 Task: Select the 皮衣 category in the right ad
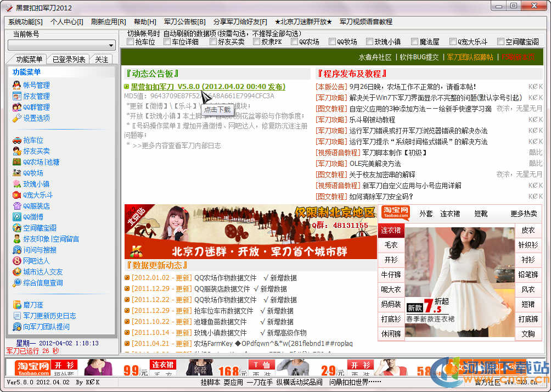pos(528,230)
